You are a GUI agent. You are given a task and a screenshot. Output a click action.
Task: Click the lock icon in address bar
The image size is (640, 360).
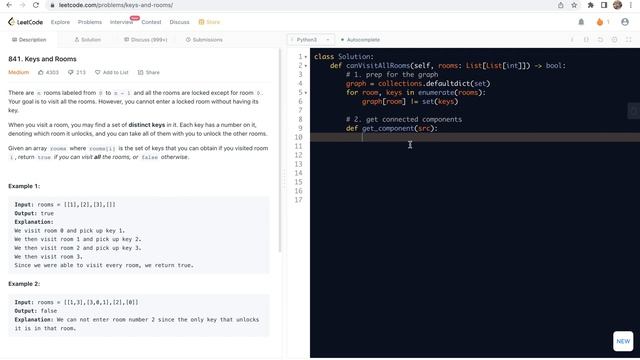[52, 5]
